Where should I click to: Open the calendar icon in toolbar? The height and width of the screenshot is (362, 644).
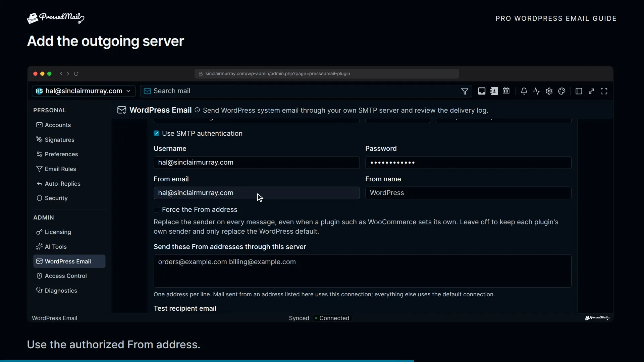coord(506,91)
